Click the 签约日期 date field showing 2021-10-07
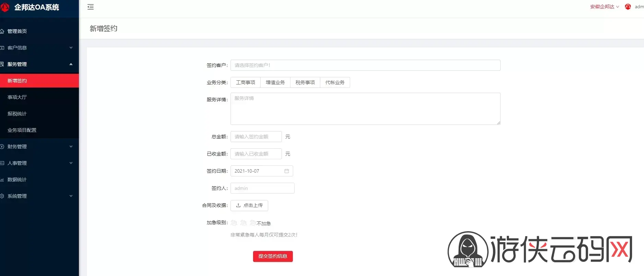This screenshot has width=644, height=276. 262,171
